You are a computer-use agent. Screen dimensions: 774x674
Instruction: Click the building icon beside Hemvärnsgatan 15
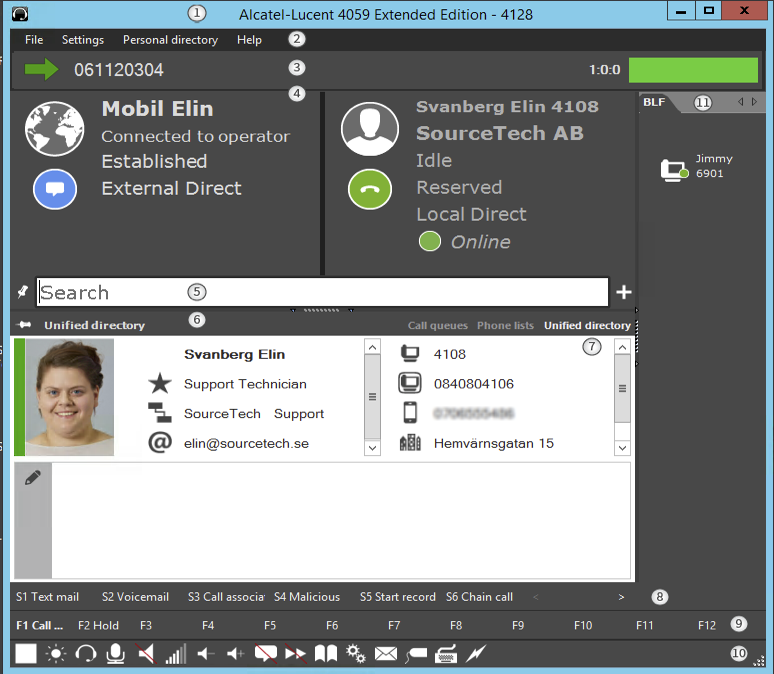pyautogui.click(x=410, y=442)
